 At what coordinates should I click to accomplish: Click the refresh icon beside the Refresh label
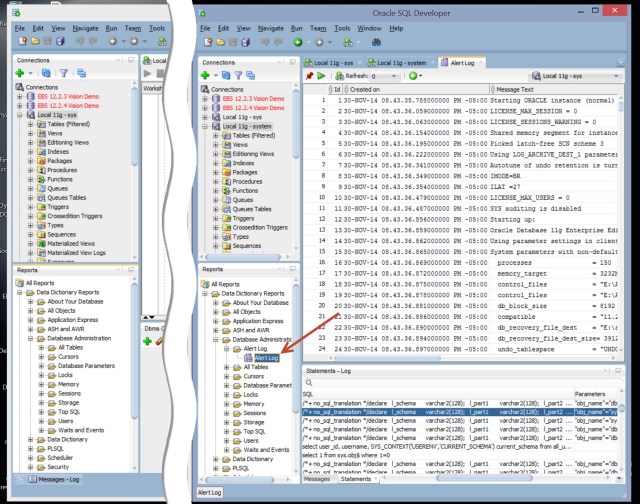(339, 76)
